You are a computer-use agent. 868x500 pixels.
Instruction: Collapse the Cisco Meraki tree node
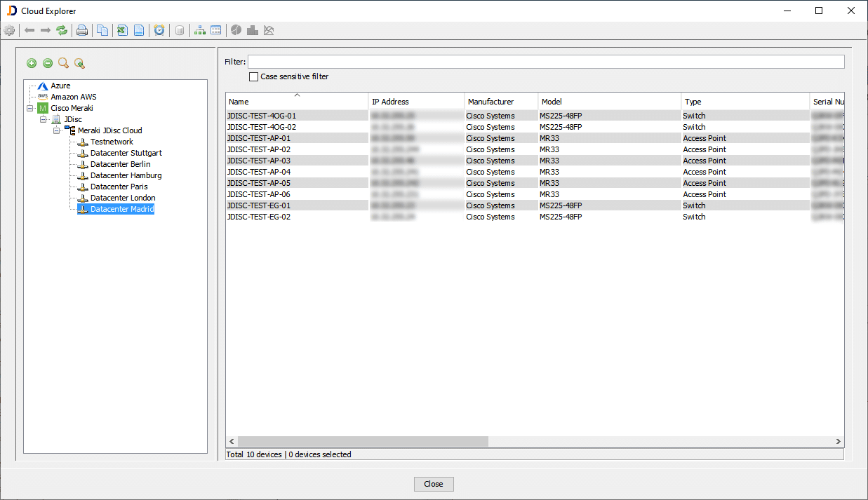(30, 108)
